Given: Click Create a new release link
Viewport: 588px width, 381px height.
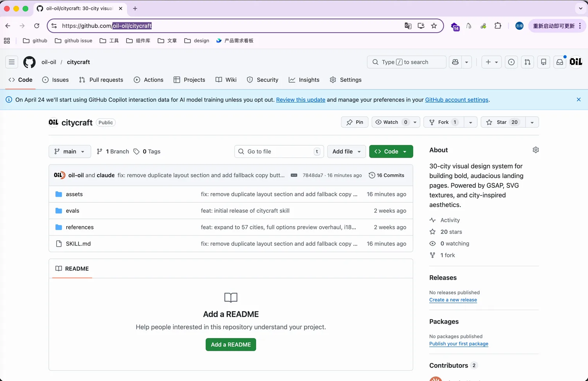Looking at the screenshot, I should click(x=453, y=300).
